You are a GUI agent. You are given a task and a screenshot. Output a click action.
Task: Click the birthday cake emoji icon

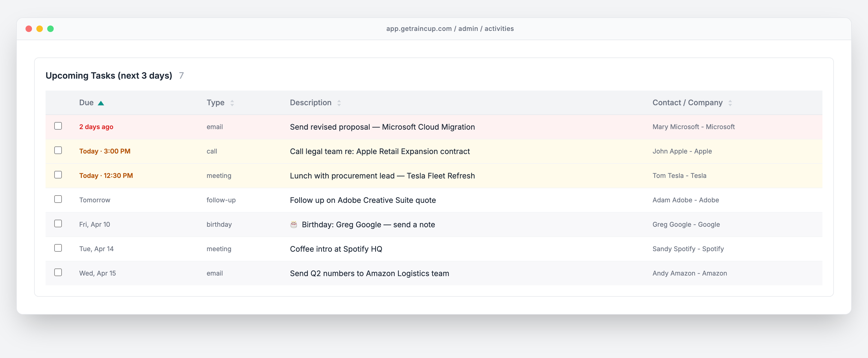pyautogui.click(x=294, y=224)
